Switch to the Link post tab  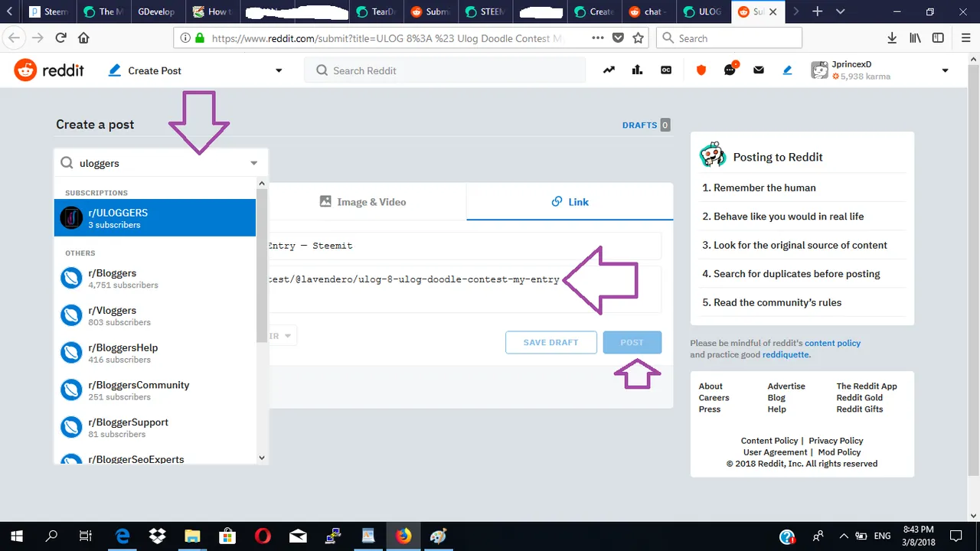click(570, 202)
